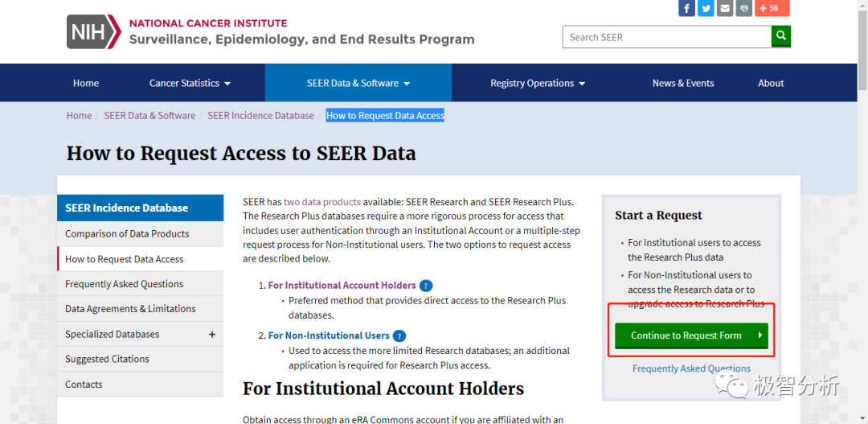This screenshot has width=868, height=424.
Task: Click in the Search SEER field
Action: point(666,37)
